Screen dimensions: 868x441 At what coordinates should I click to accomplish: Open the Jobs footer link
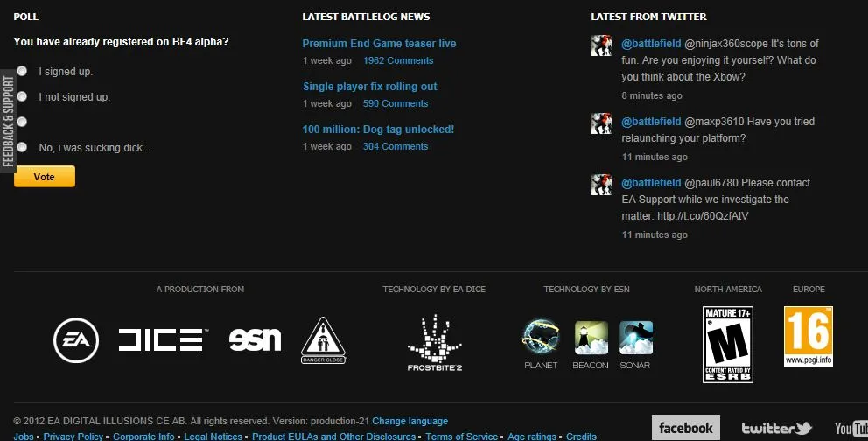point(24,437)
